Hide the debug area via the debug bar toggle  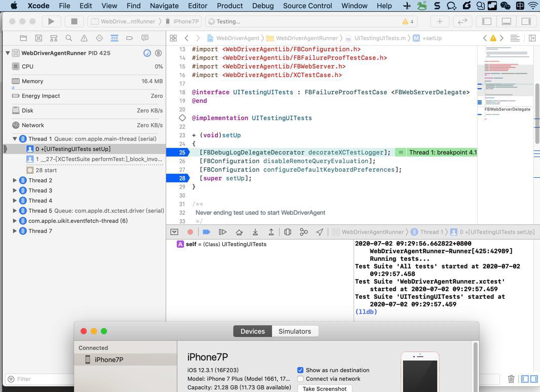(x=174, y=232)
